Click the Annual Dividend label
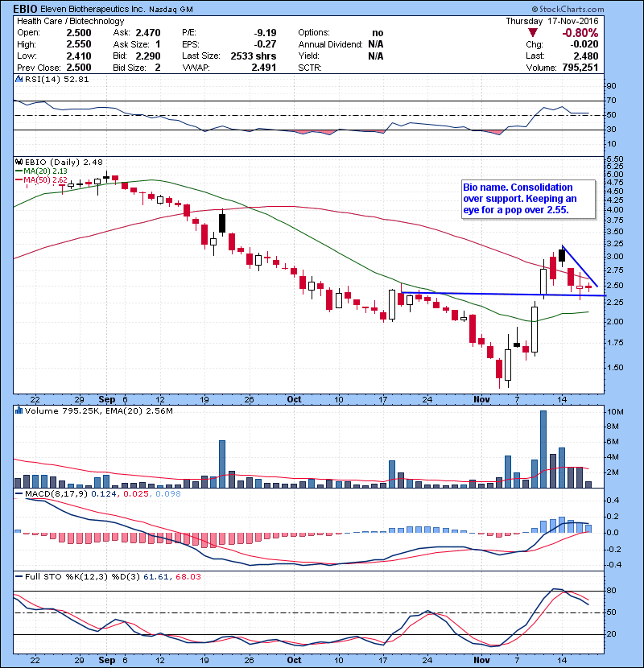This screenshot has width=644, height=668. (330, 44)
